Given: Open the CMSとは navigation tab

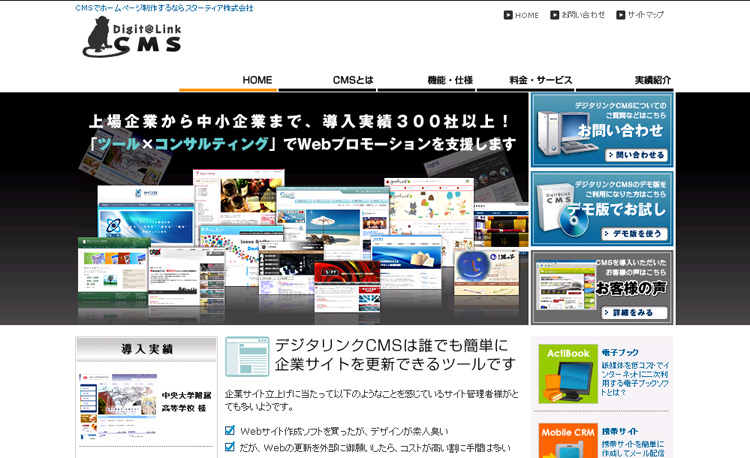Looking at the screenshot, I should [x=353, y=80].
